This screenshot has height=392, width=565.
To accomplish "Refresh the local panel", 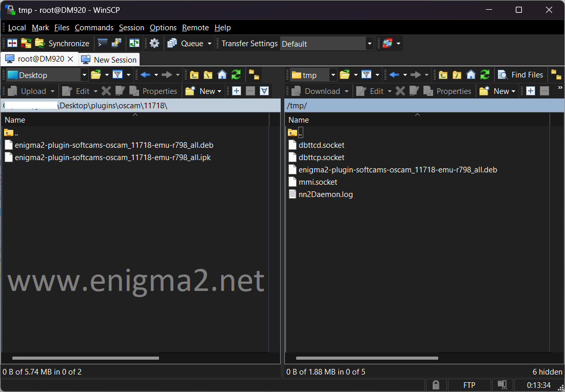I will pyautogui.click(x=236, y=75).
